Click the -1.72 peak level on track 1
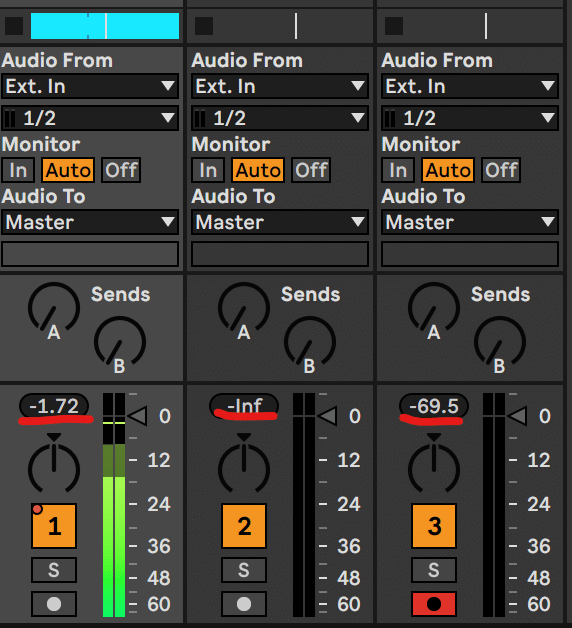The width and height of the screenshot is (572, 628). pyautogui.click(x=54, y=406)
